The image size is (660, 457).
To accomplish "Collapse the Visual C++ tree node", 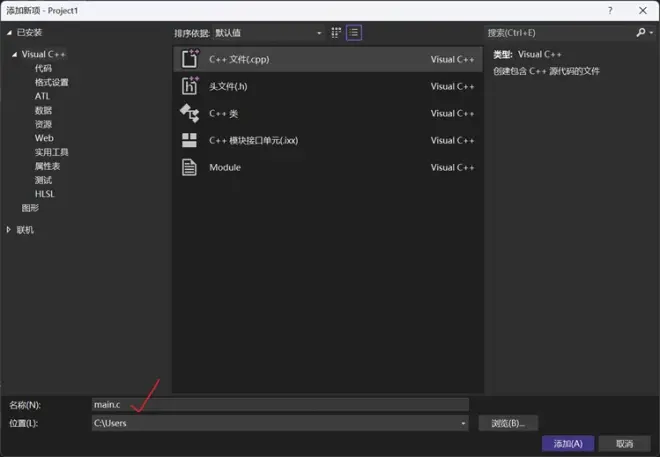I will pos(14,54).
